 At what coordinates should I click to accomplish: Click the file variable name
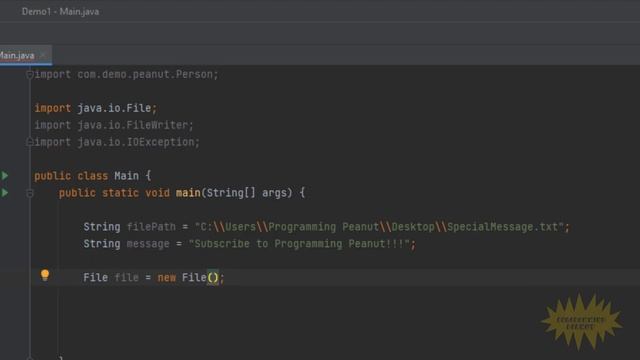coord(127,278)
